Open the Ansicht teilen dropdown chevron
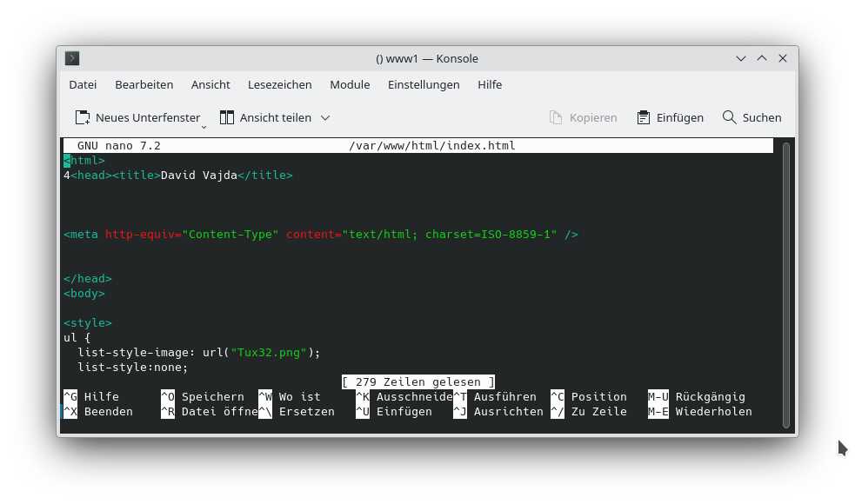The height and width of the screenshot is (504, 855). [325, 116]
